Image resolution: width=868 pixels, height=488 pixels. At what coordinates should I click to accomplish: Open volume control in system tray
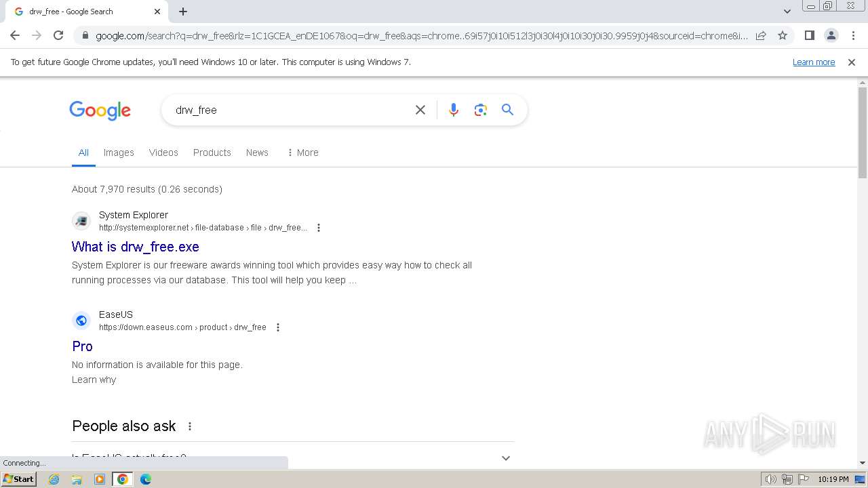click(770, 479)
